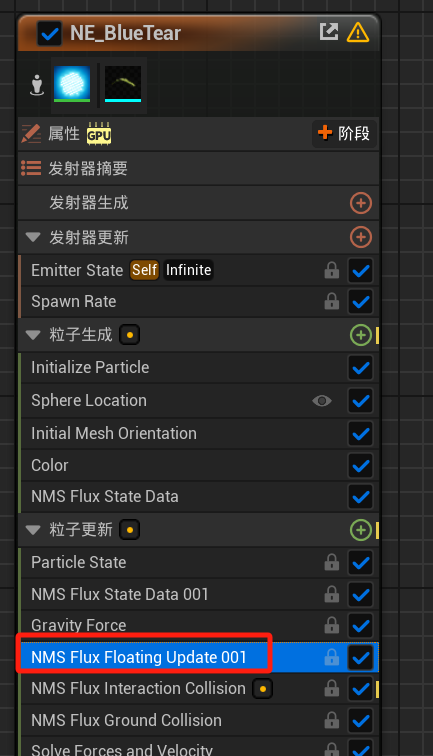Click the GPU simulation badge icon
433x756 pixels.
pyautogui.click(x=99, y=134)
